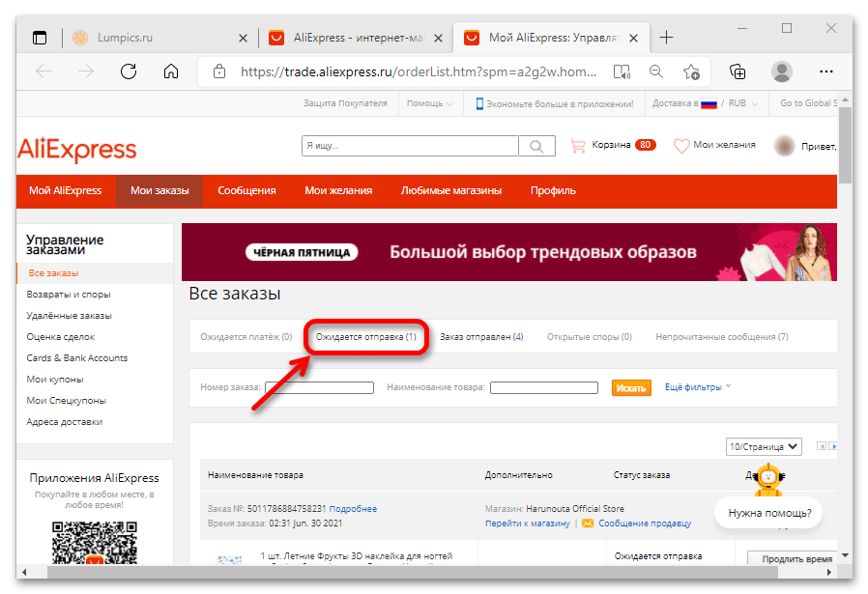Reload the page with refresh icon
Screen dimensions: 868x594
click(x=129, y=71)
